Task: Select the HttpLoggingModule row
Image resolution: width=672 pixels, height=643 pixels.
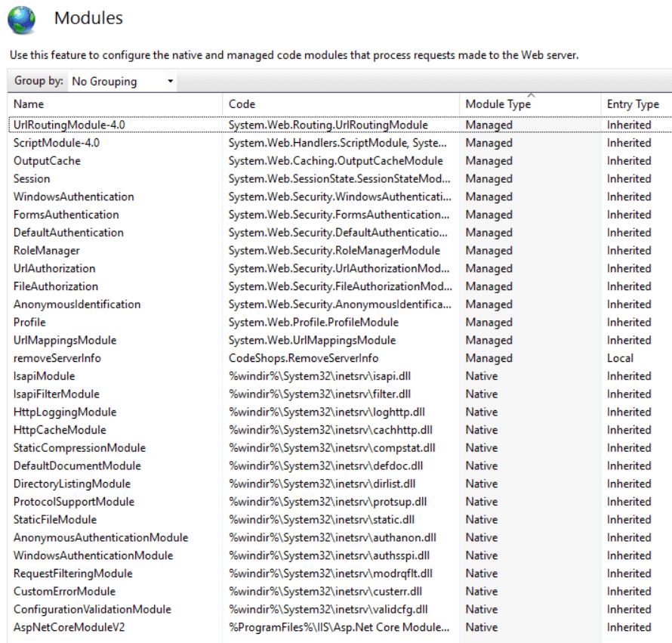Action: 65,412
